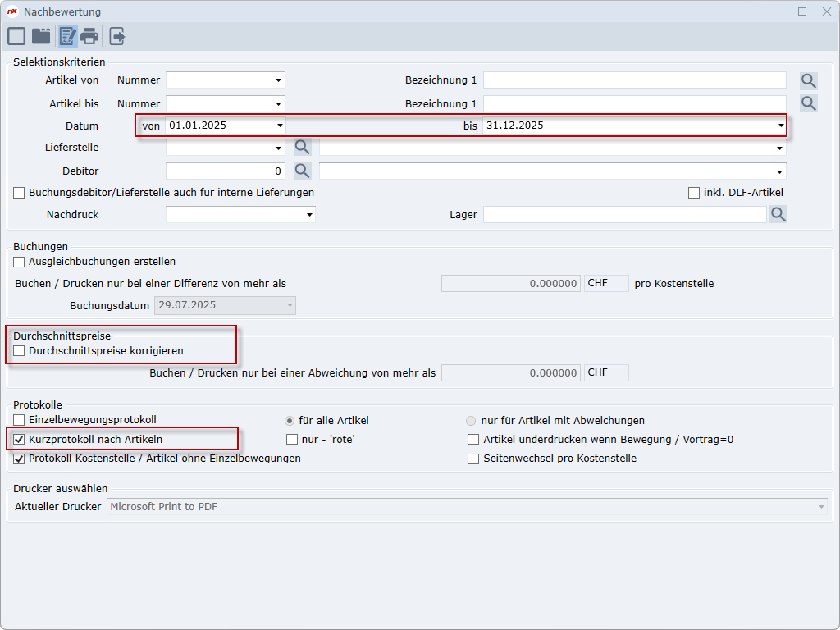This screenshot has height=630, width=840.
Task: Select nur für Artikel mit Abweichungen radio
Action: [x=471, y=421]
